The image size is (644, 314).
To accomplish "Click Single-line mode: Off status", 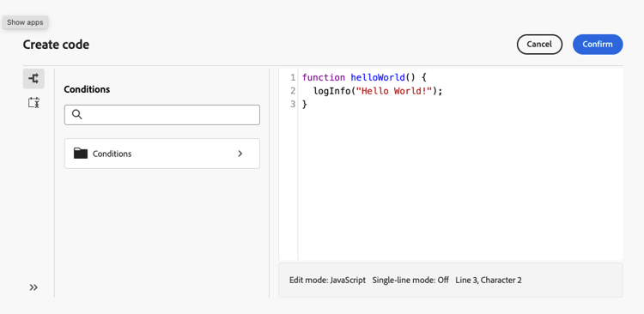I will point(410,281).
